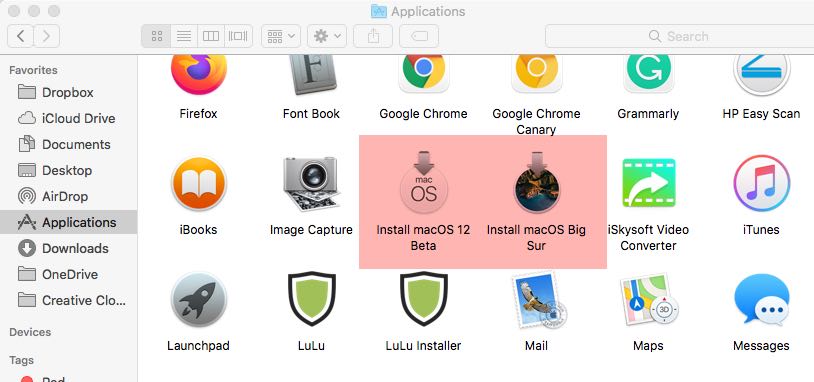Click the 'iSkysoft Video Converter' label

coord(648,237)
